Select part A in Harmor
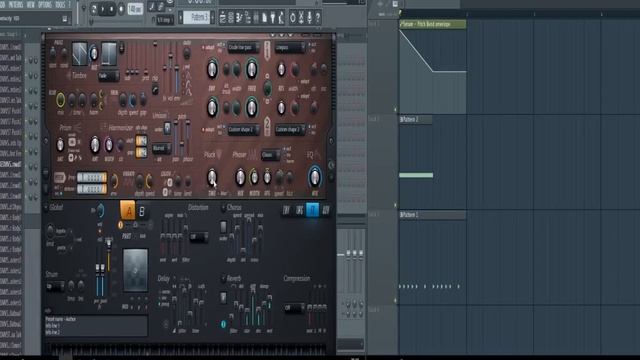This screenshot has width=640, height=360. [128, 211]
